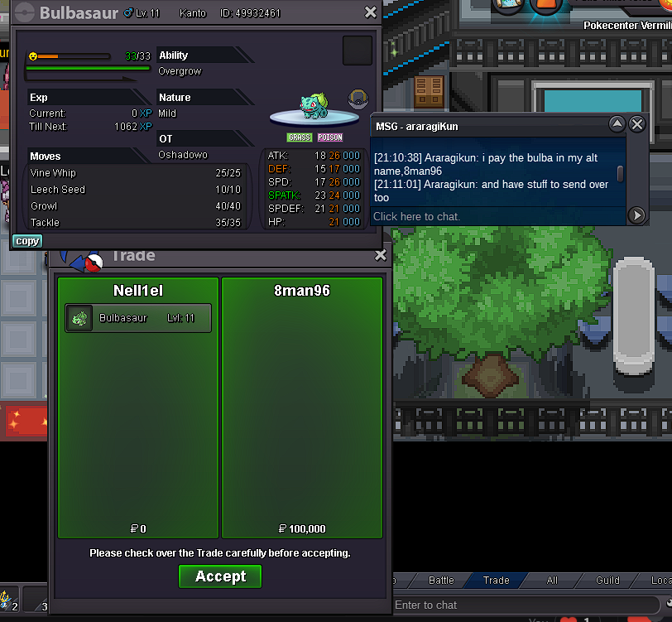The width and height of the screenshot is (672, 622).
Task: Switch to the Battle chat tab
Action: 441,581
